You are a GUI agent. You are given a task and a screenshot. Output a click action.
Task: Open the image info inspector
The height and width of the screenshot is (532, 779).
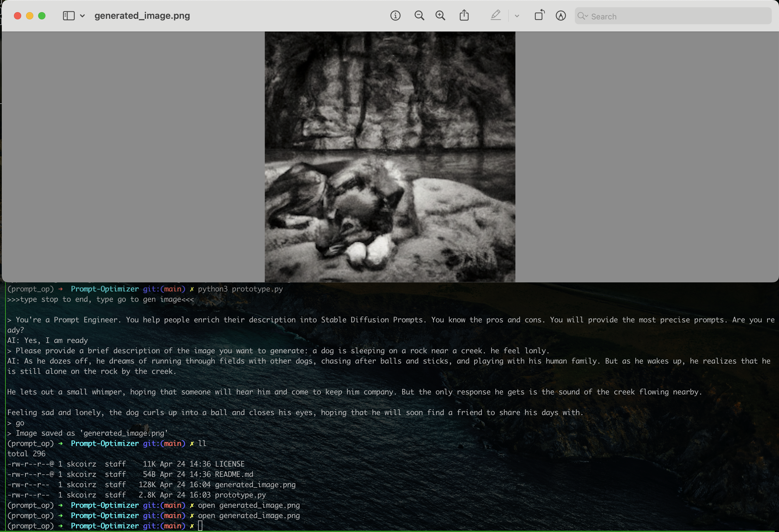tap(395, 16)
